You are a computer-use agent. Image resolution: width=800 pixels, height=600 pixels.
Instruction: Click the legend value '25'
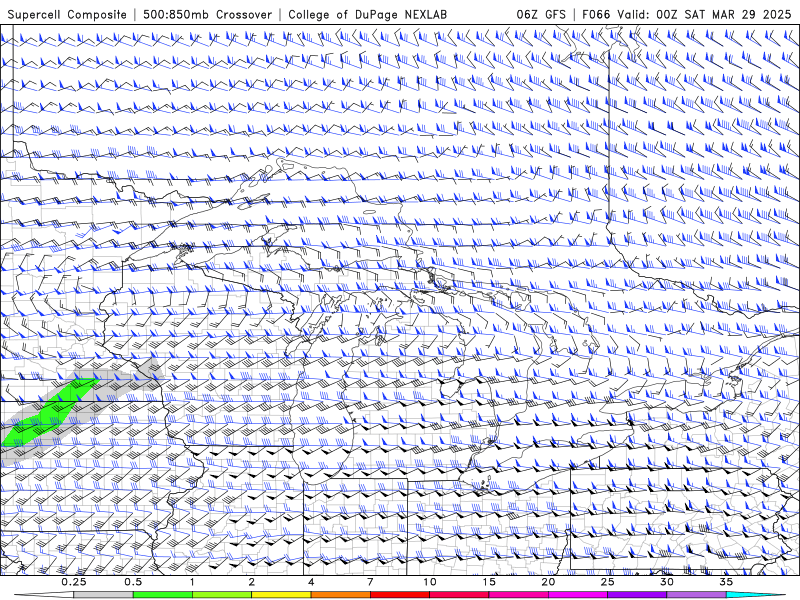coord(608,582)
